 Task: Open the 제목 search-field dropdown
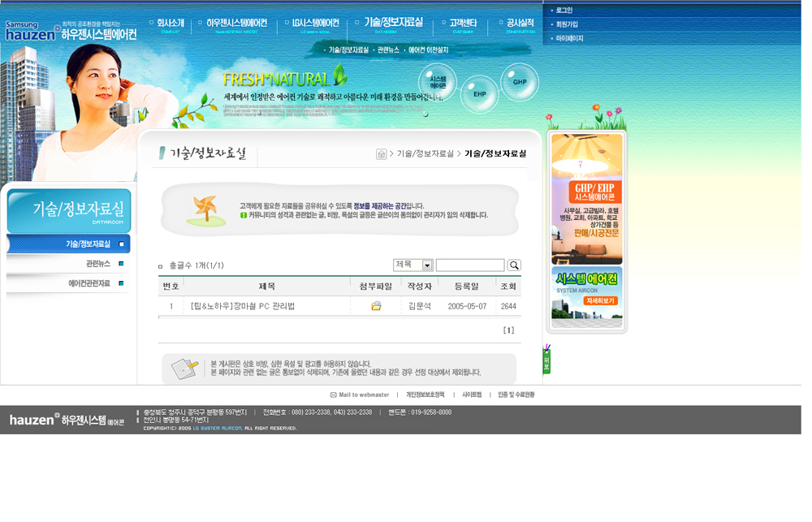(x=427, y=265)
